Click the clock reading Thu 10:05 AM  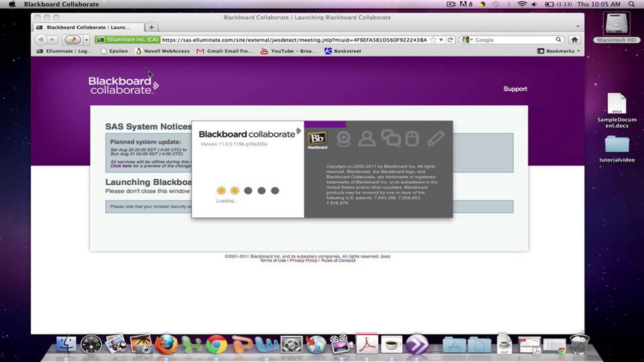pos(599,4)
